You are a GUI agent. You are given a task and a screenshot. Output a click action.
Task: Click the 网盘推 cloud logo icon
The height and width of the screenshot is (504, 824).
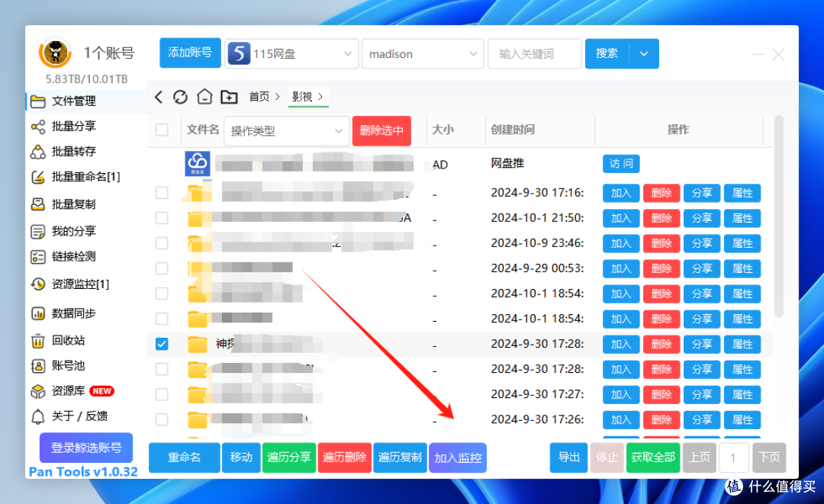point(198,164)
